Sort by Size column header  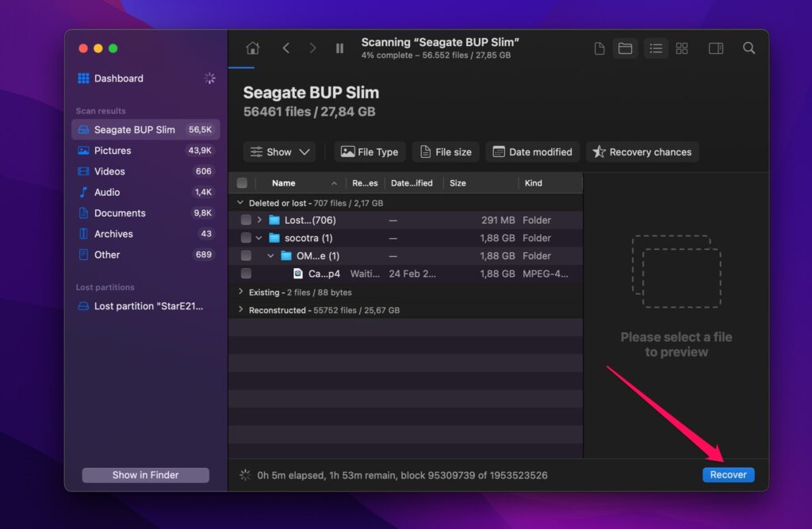tap(481, 183)
